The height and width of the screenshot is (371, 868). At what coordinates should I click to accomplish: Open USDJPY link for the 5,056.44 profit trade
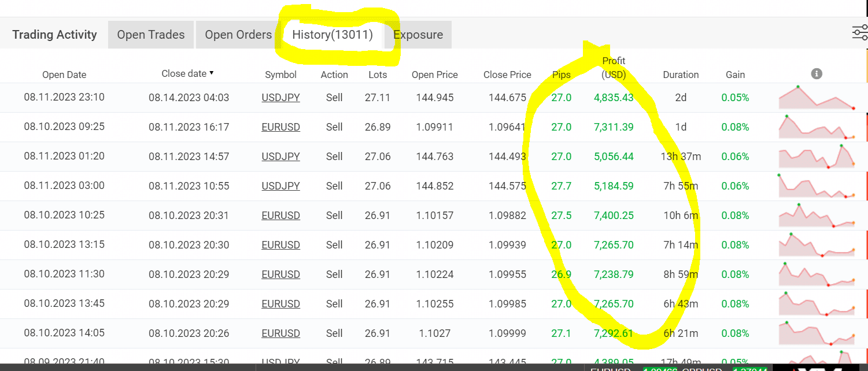pos(280,157)
